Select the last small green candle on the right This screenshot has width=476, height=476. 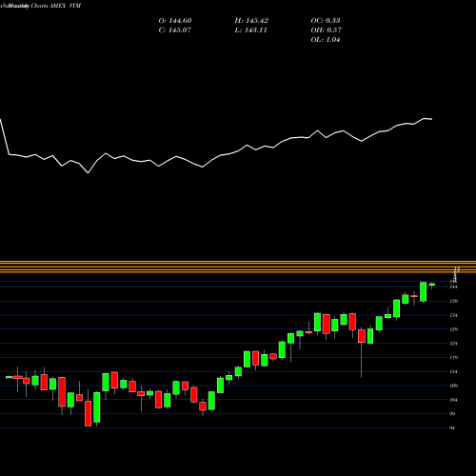(432, 285)
